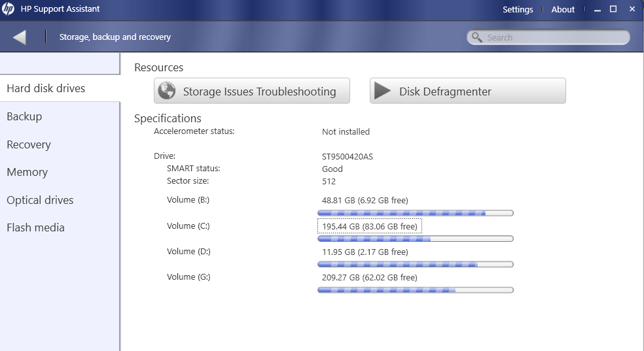This screenshot has width=644, height=351.
Task: Click the drive model ST9500420AS
Action: 348,157
